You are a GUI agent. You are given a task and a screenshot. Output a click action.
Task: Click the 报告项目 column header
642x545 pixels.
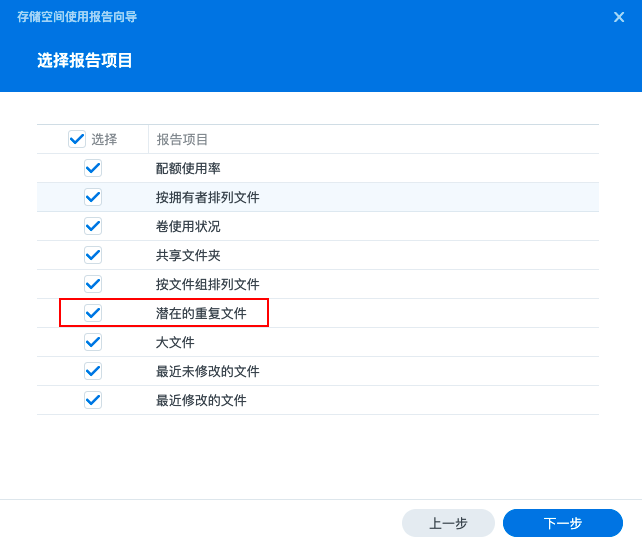183,140
